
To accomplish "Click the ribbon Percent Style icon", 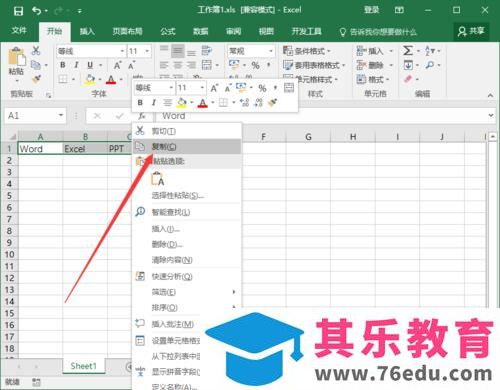I will coord(255,65).
